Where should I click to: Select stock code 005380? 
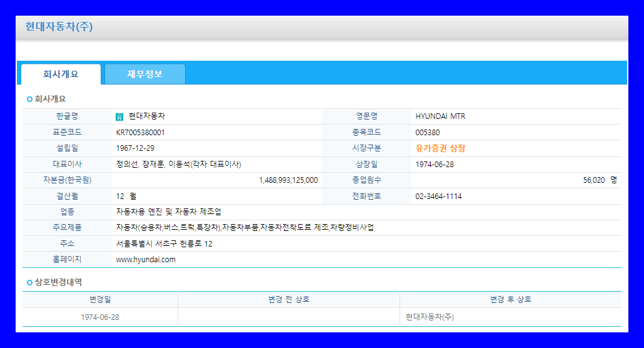pyautogui.click(x=428, y=133)
